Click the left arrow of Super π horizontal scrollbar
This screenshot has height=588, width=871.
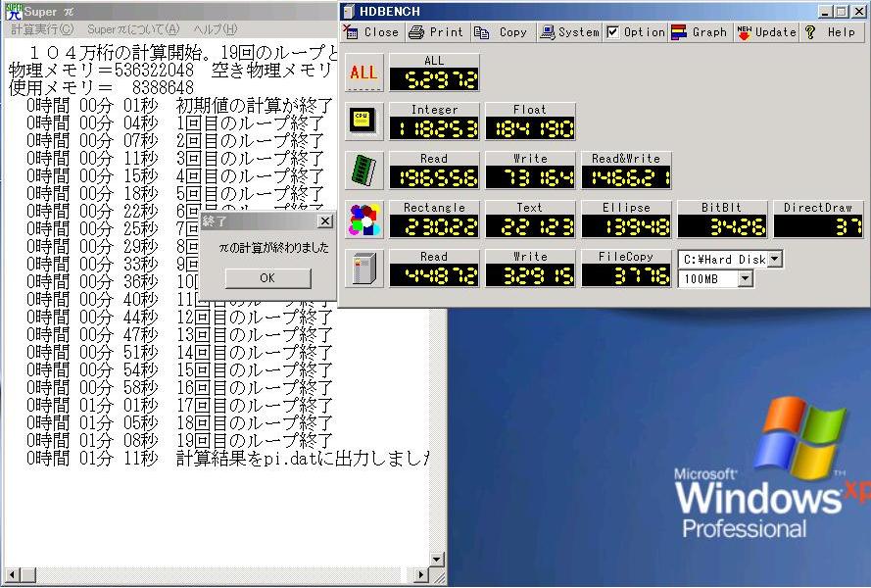(13, 574)
